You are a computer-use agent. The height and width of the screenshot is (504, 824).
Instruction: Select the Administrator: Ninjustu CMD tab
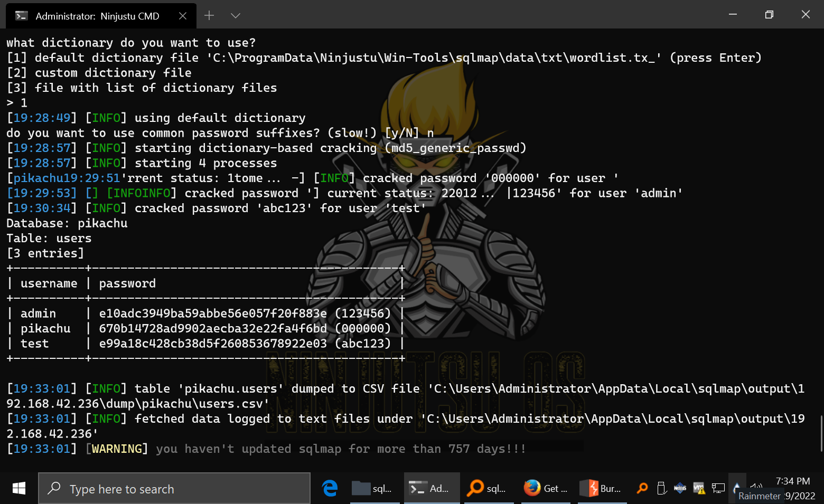tap(101, 16)
